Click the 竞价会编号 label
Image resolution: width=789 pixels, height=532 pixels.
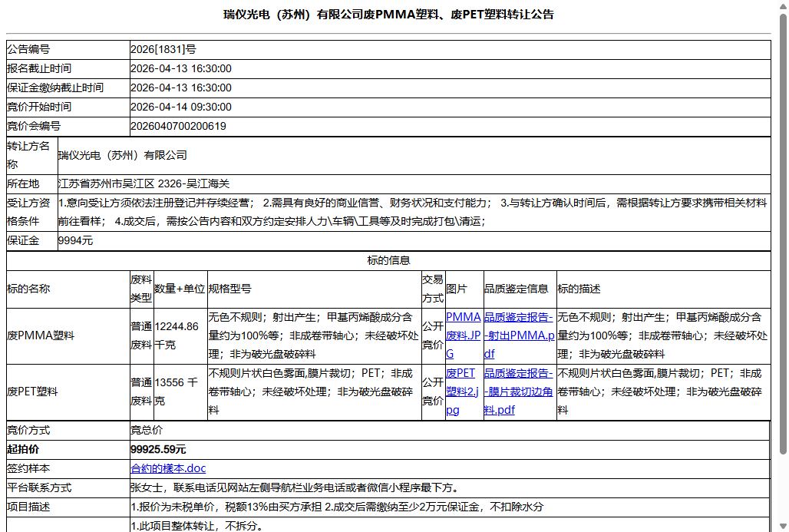[x=34, y=126]
